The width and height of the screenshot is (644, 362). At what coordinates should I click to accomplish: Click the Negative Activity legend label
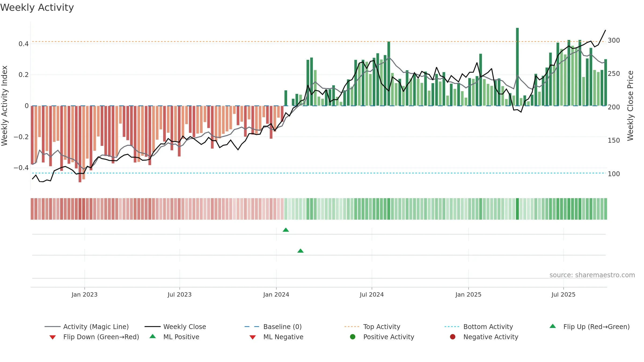[491, 337]
